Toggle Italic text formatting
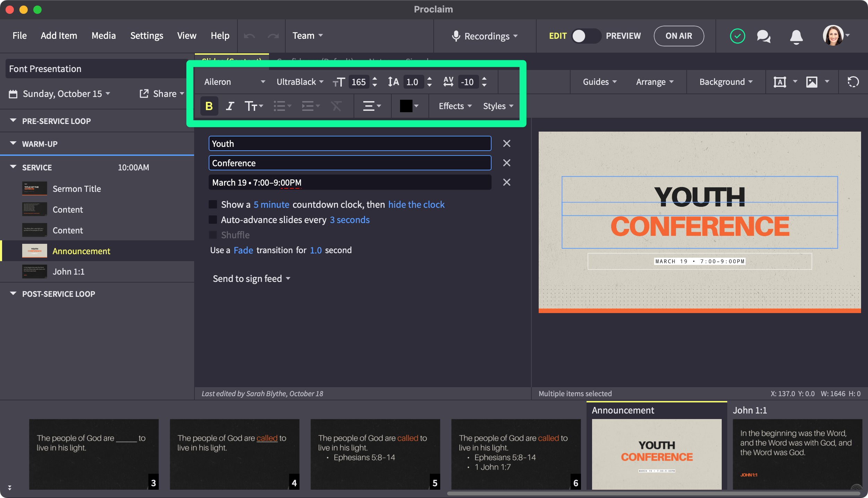The image size is (868, 498). click(x=230, y=106)
